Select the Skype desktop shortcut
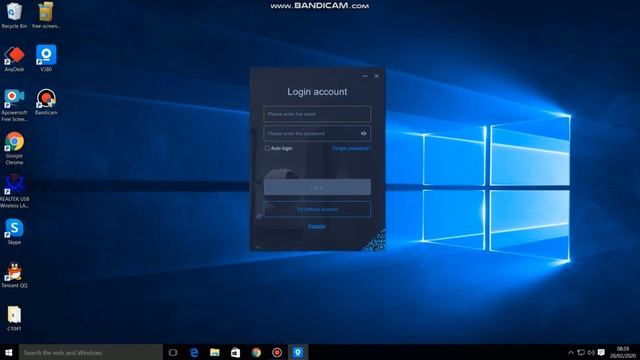 tap(14, 231)
